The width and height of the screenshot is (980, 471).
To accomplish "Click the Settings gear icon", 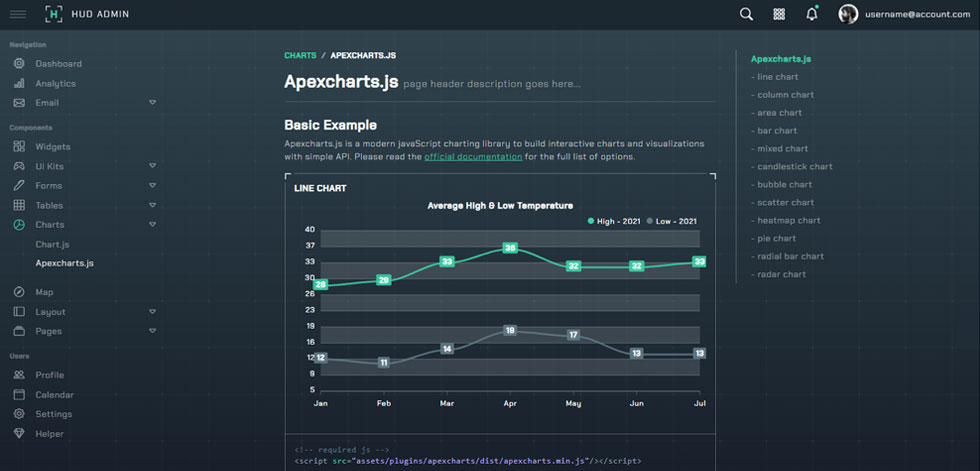I will tap(19, 414).
